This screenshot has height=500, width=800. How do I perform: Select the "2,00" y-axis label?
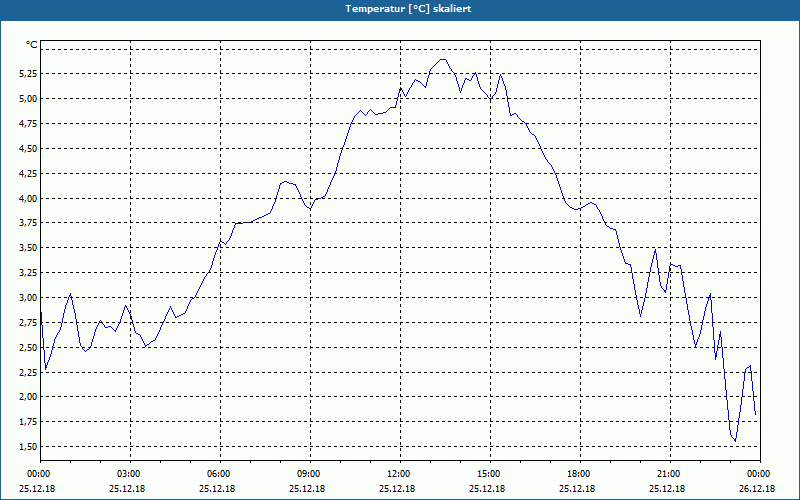click(28, 397)
